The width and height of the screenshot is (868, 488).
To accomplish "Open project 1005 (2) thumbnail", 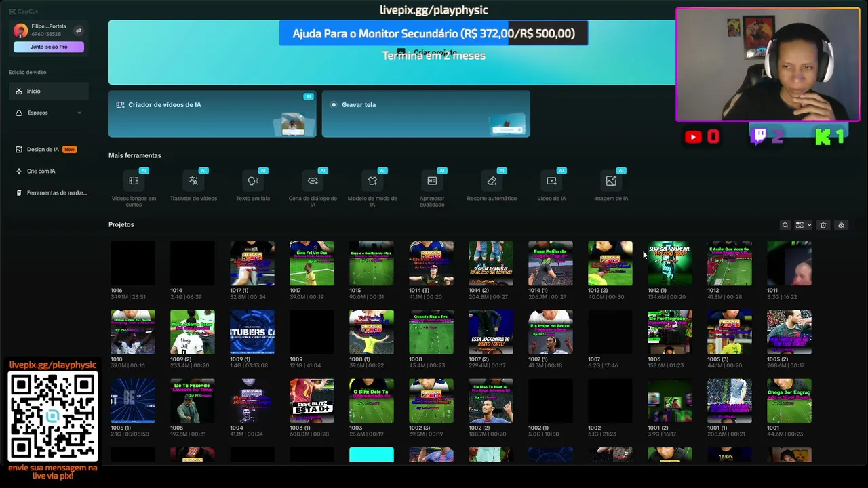I will tap(789, 332).
